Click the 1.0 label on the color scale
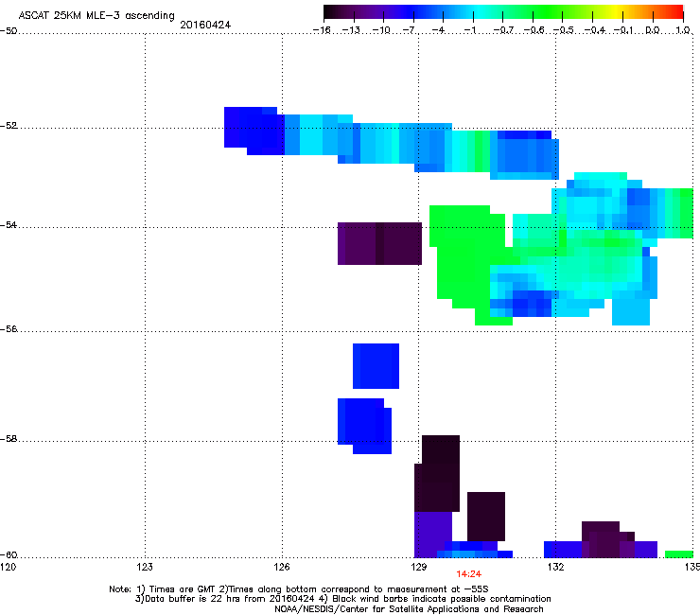Viewport: 700px width, 615px height. (x=683, y=30)
